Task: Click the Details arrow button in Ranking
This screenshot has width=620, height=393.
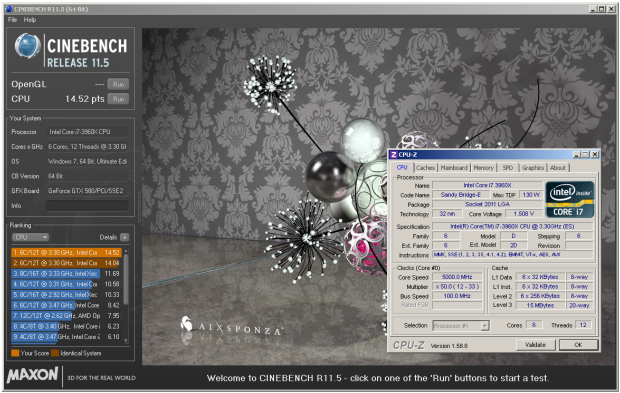Action: [x=125, y=237]
